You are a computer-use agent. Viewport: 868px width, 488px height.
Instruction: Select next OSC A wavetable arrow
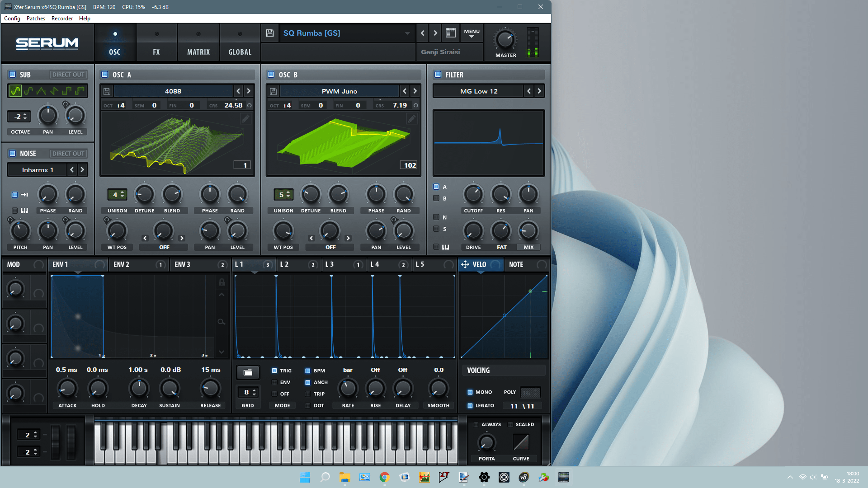248,91
